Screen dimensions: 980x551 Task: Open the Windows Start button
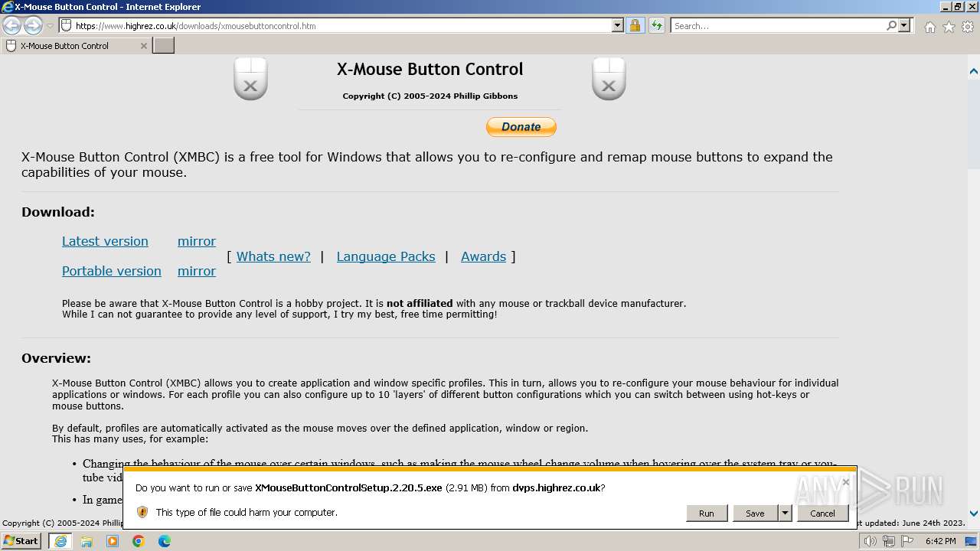click(x=21, y=541)
